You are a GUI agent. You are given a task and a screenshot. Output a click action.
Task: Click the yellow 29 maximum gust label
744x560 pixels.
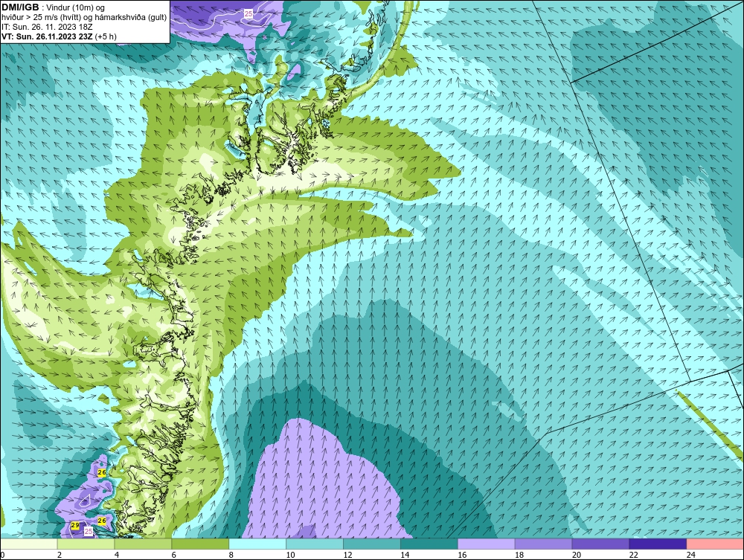click(75, 525)
